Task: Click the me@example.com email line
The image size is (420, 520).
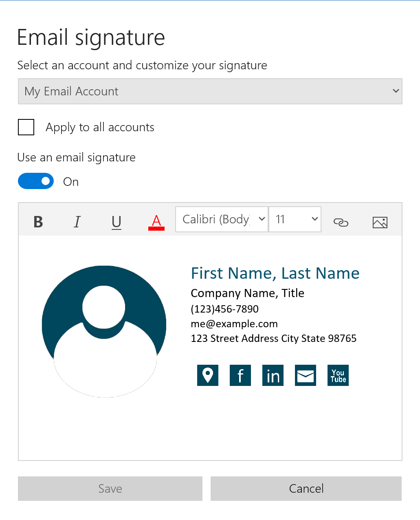Action: pyautogui.click(x=234, y=324)
